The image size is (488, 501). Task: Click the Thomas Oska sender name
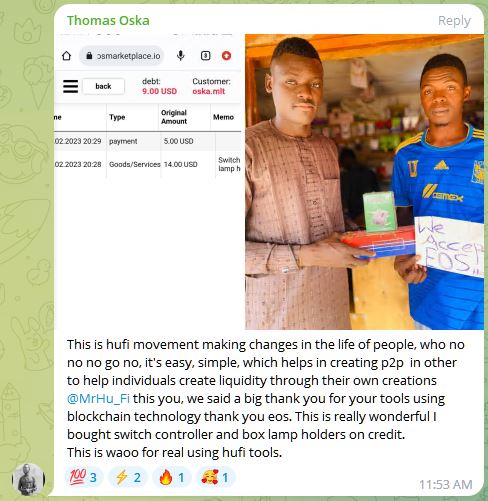[x=108, y=21]
